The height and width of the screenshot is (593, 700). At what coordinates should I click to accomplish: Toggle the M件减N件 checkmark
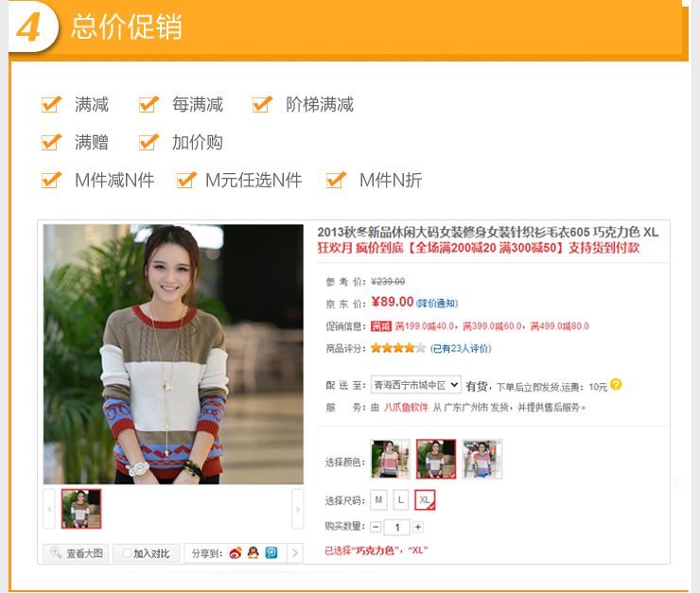click(x=51, y=180)
